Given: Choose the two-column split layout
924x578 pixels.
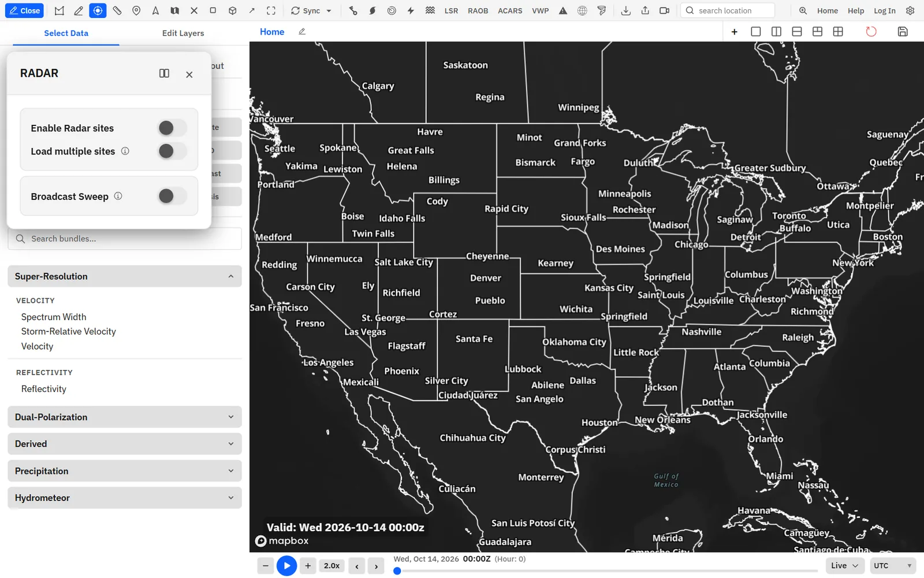Looking at the screenshot, I should click(x=776, y=32).
